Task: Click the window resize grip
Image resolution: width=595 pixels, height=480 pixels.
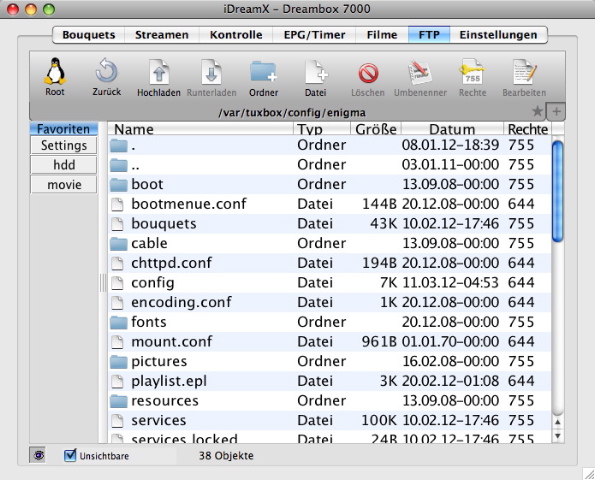Action: [589, 474]
